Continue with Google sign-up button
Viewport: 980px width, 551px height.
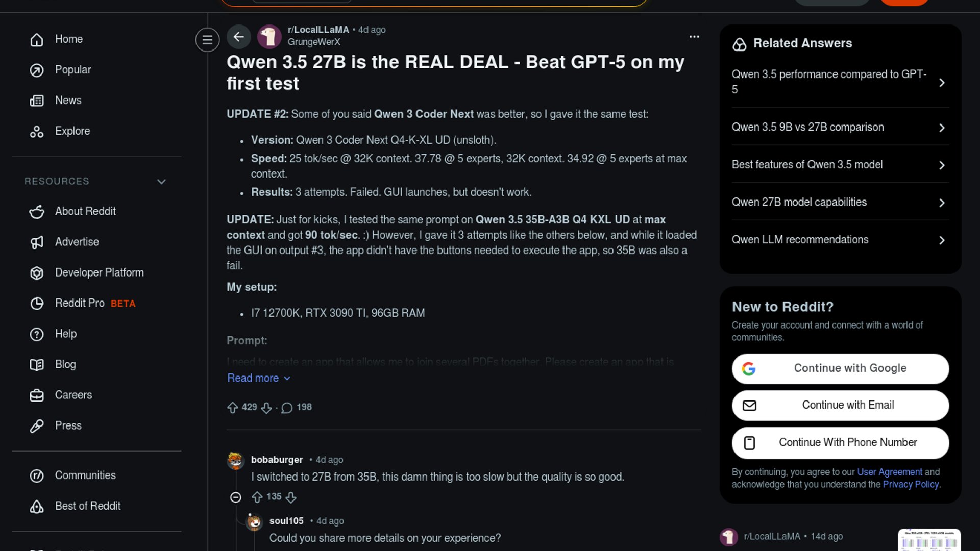(840, 368)
